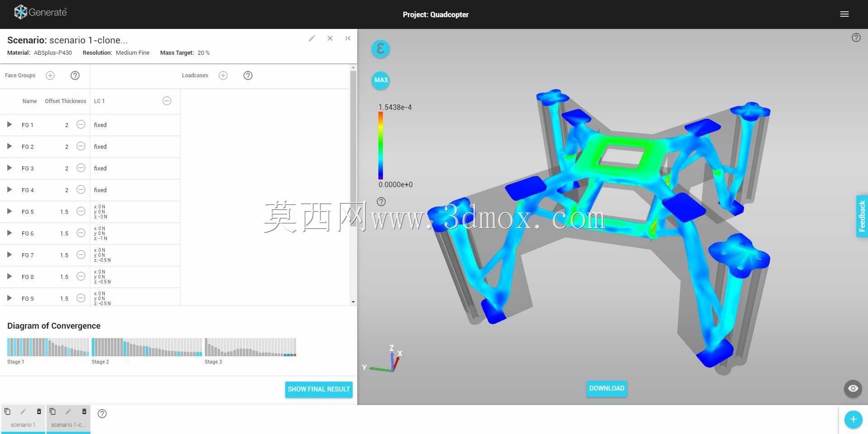This screenshot has height=434, width=868.
Task: Remove loadcase LC 1
Action: (167, 101)
